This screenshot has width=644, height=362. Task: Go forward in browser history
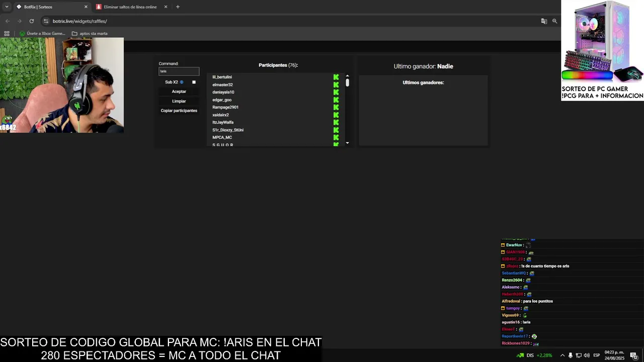coord(19,21)
